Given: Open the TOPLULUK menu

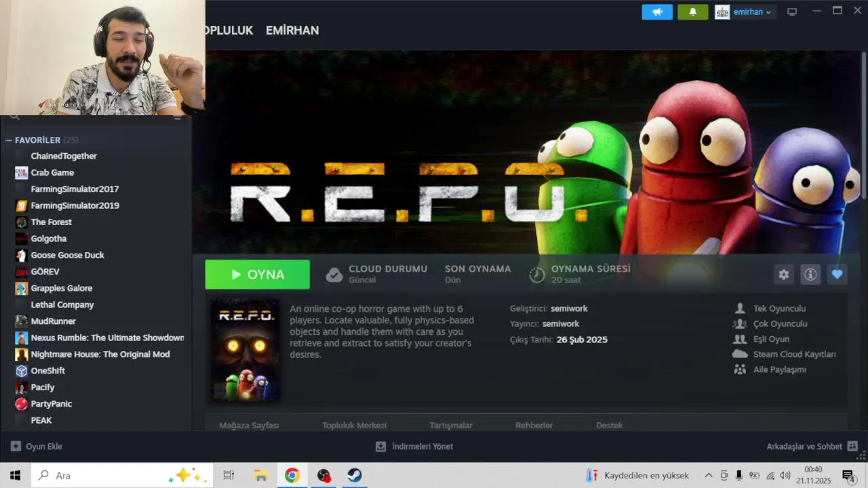Looking at the screenshot, I should click(x=229, y=30).
